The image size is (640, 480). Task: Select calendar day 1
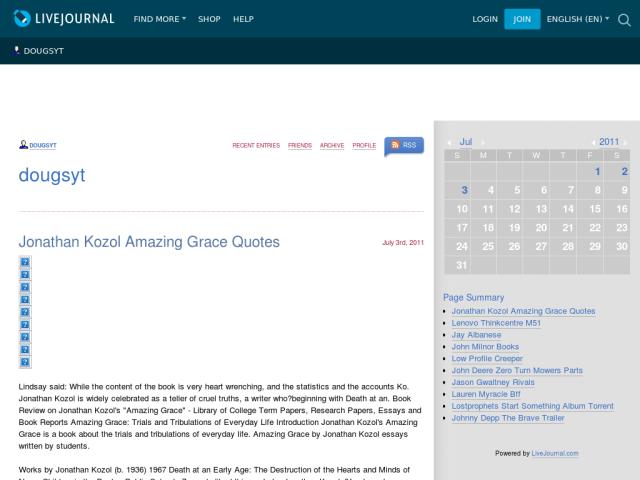(x=597, y=171)
